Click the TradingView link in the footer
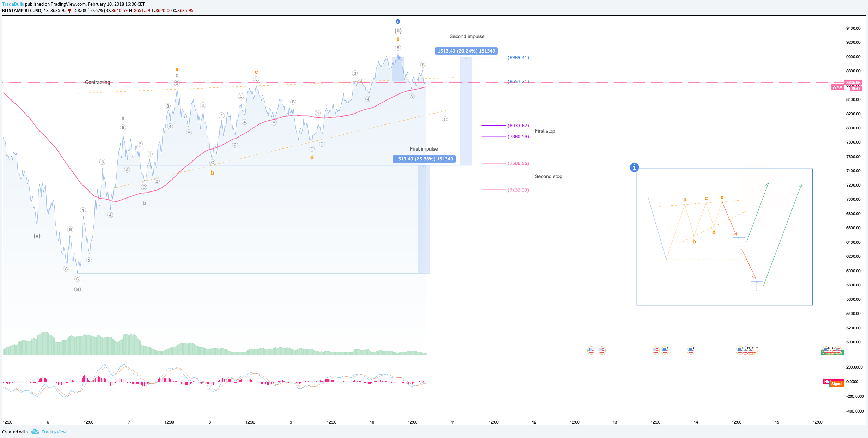The image size is (868, 438). (x=54, y=432)
